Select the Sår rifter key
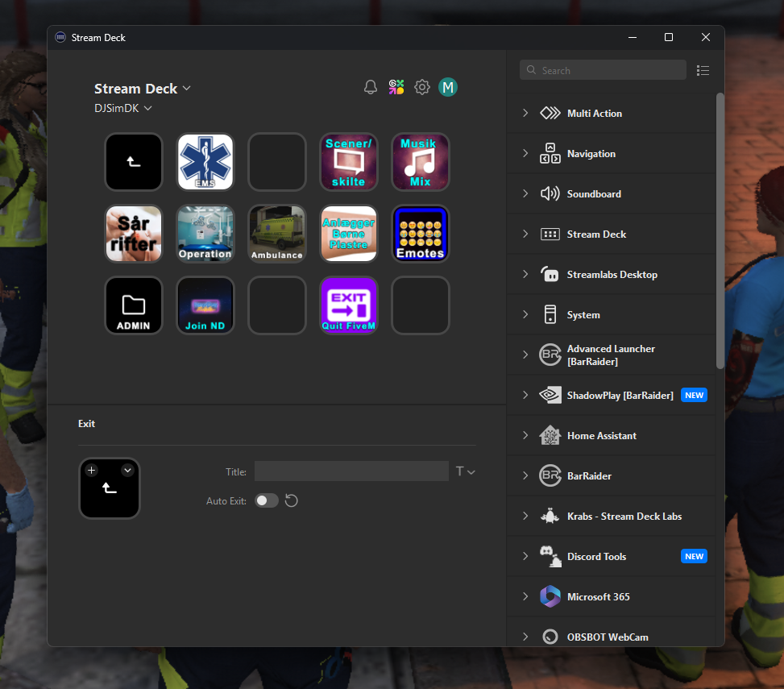Screen dimensions: 784x689 pos(134,234)
